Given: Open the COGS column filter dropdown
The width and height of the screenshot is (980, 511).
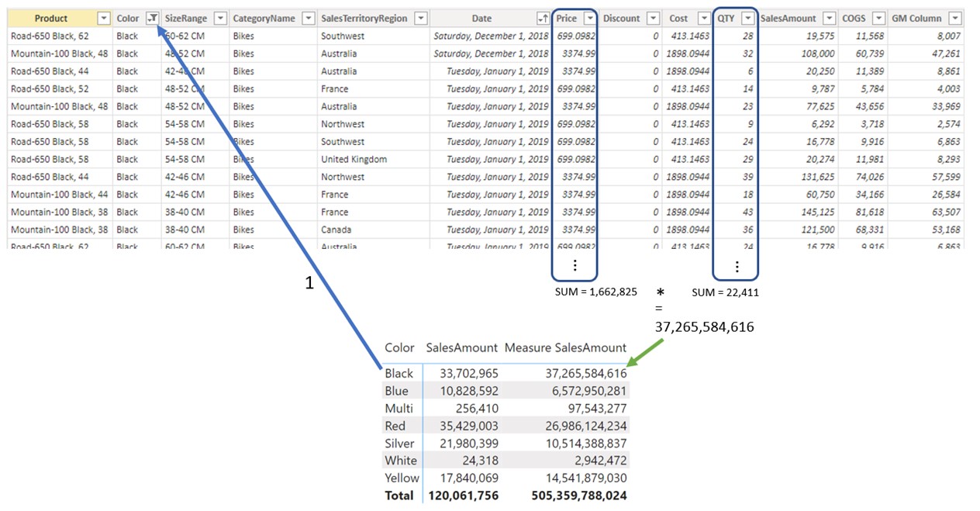Looking at the screenshot, I should [x=878, y=19].
